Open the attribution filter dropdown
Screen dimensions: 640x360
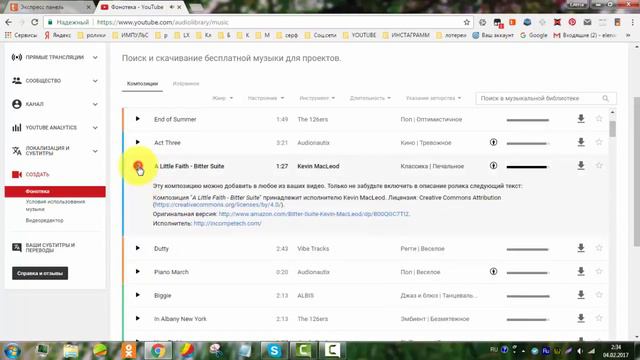tap(433, 98)
